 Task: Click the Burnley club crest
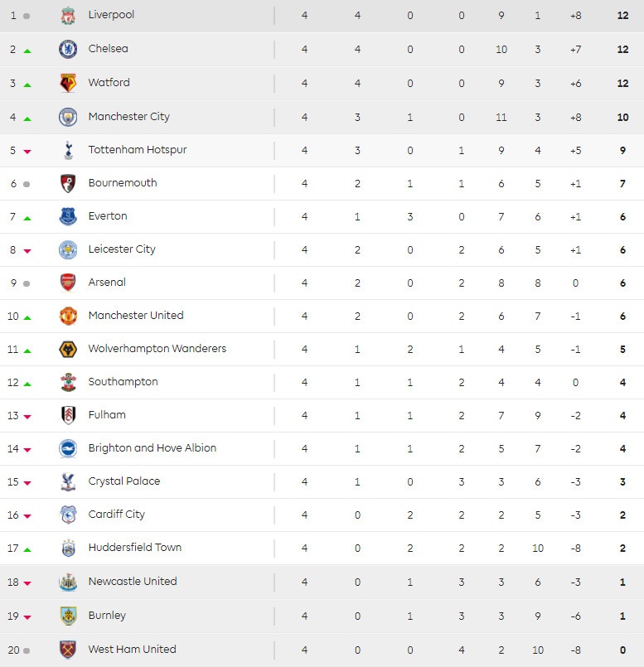pyautogui.click(x=68, y=616)
